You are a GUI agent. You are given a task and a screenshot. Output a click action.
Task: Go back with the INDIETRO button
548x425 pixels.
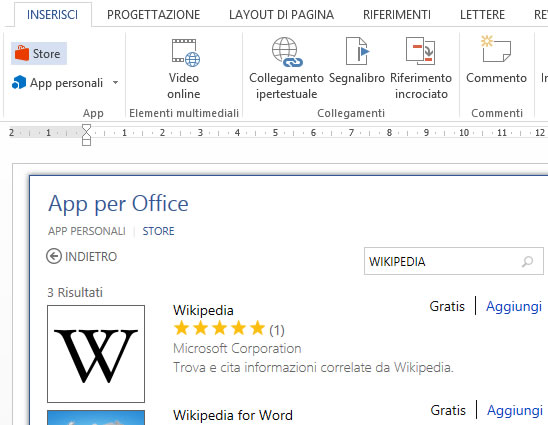82,256
